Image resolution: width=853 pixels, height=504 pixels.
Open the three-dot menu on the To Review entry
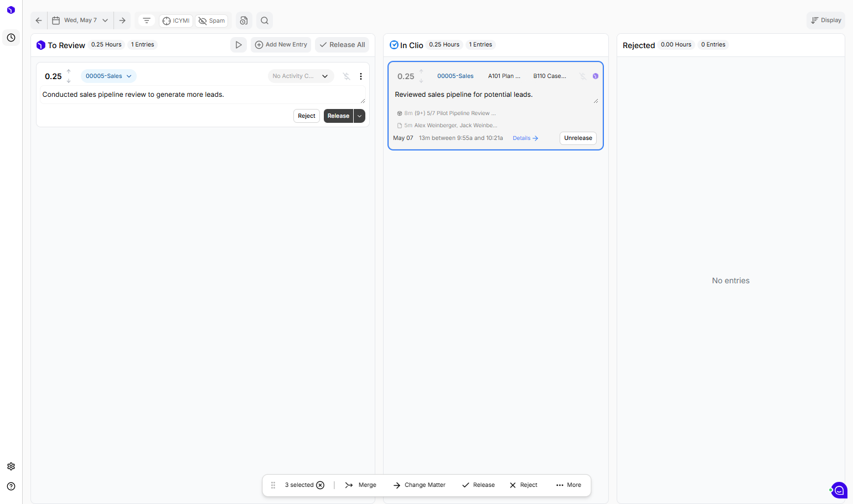click(x=361, y=76)
